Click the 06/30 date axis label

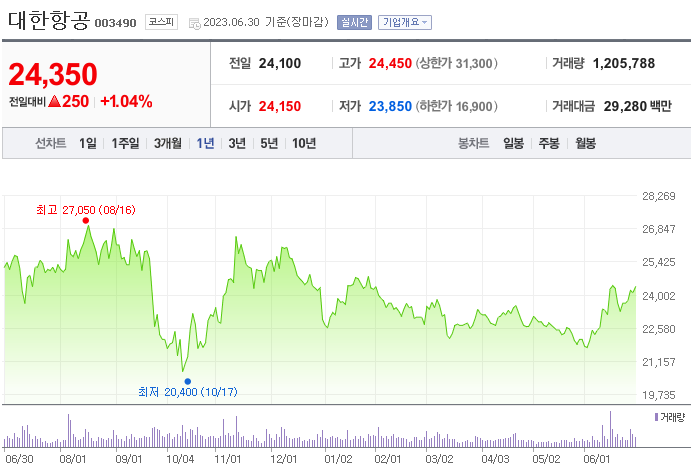pyautogui.click(x=19, y=459)
